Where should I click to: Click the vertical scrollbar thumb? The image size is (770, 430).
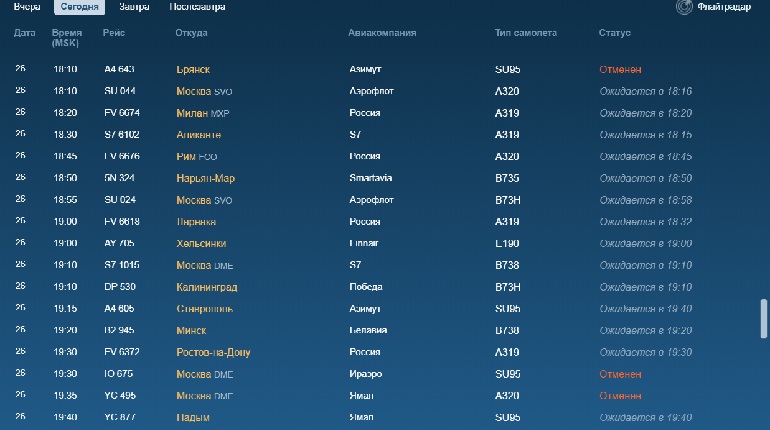coord(764,319)
